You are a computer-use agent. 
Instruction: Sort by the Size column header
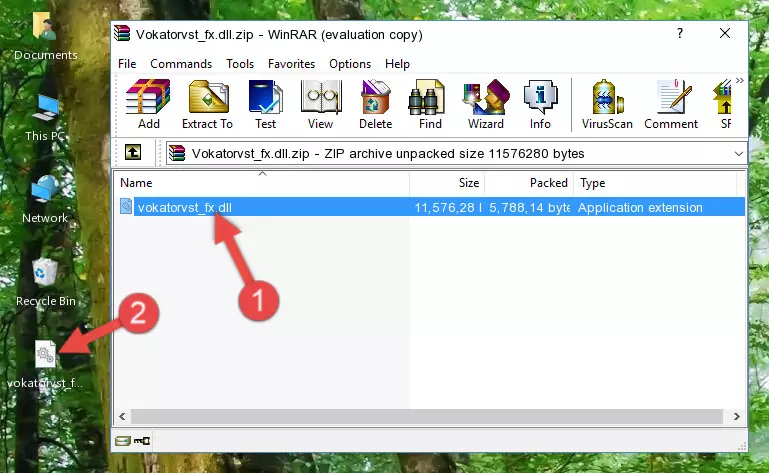pyautogui.click(x=447, y=183)
